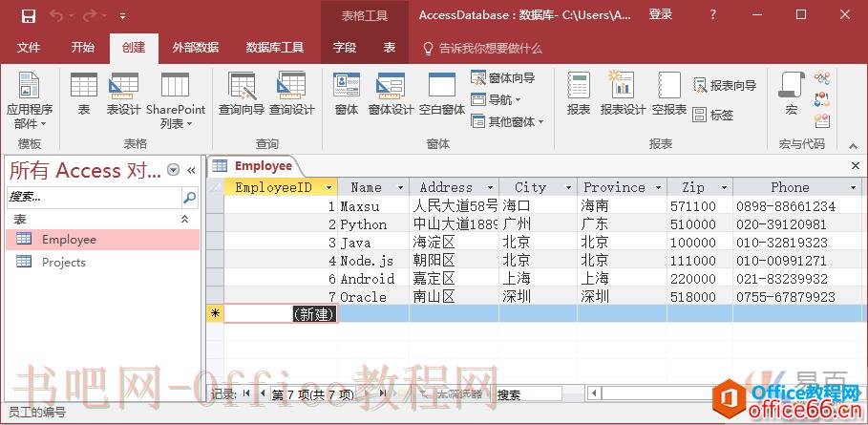
Task: Select Projects table in navigation pane
Action: tap(102, 262)
